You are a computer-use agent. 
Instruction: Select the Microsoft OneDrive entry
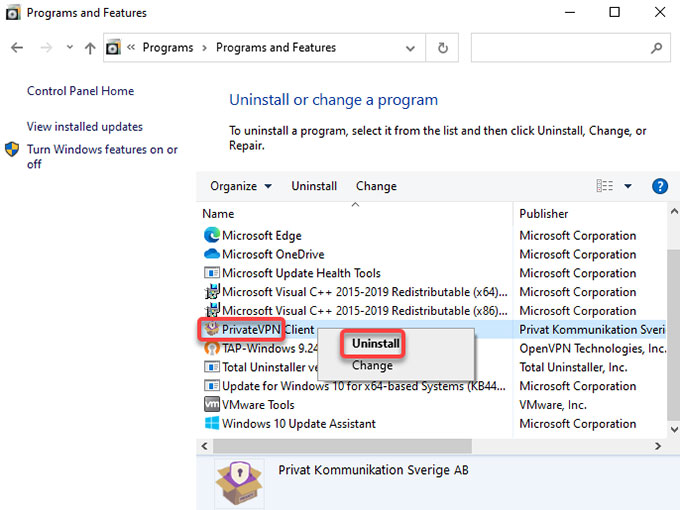[273, 254]
